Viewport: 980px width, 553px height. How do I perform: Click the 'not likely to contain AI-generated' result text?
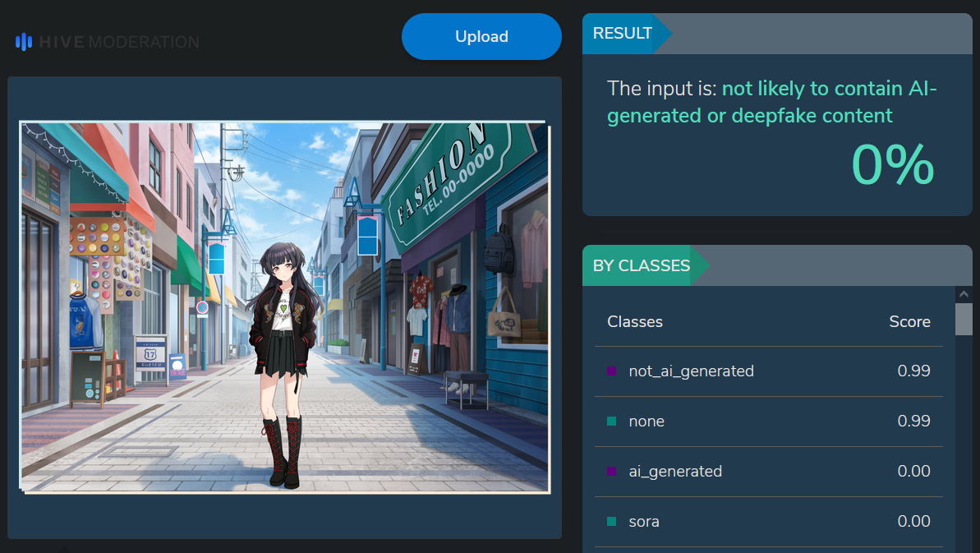772,102
